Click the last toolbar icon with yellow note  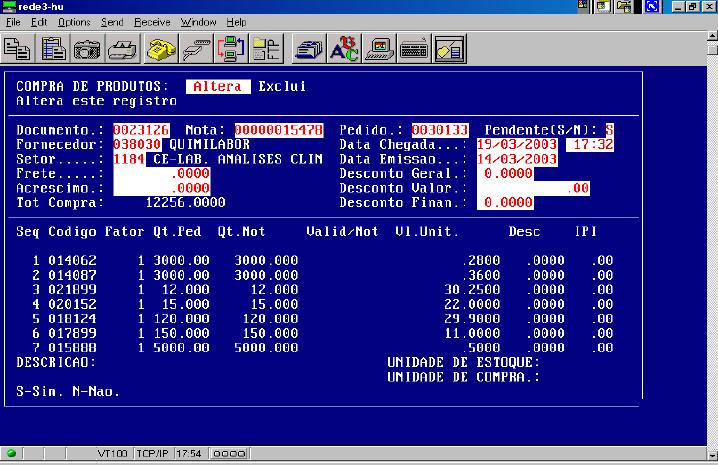(x=450, y=49)
